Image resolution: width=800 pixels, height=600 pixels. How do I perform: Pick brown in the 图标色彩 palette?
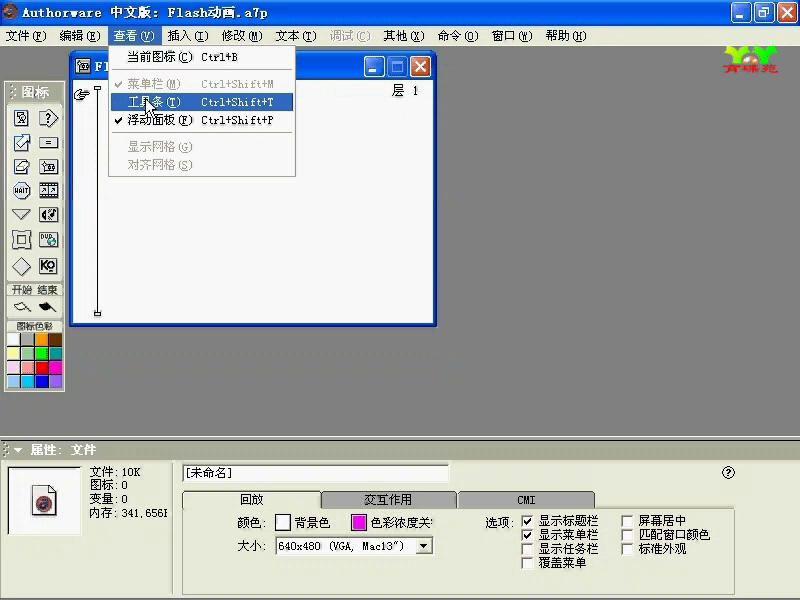55,340
